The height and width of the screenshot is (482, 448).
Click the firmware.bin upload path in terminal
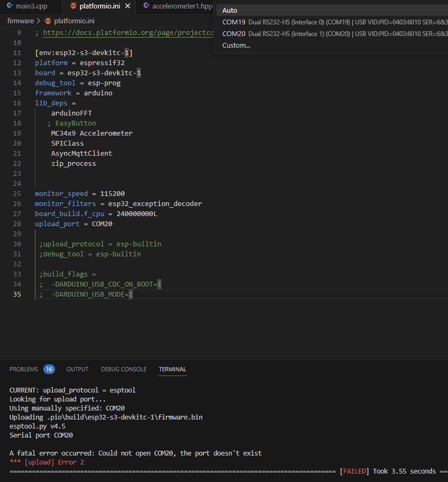coord(125,417)
